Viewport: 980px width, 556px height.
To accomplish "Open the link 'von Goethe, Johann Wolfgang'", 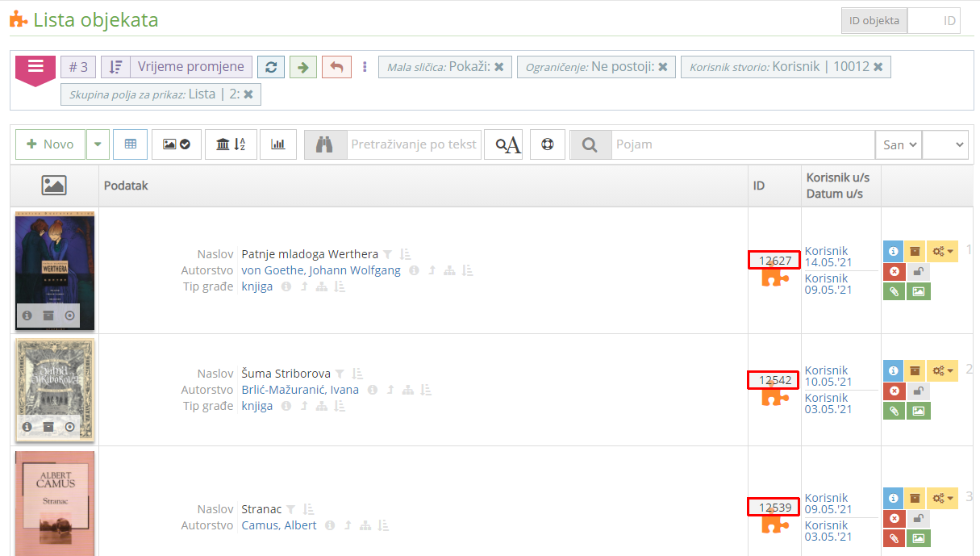I will click(321, 270).
